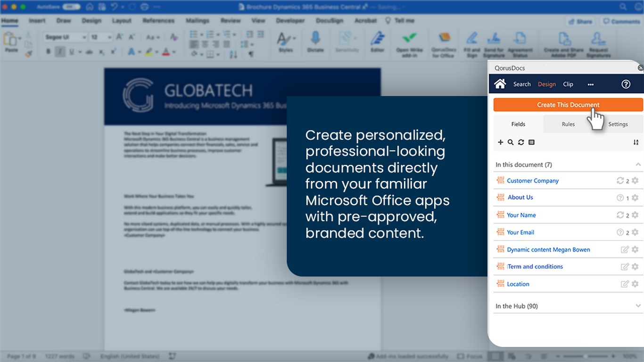
Task: Select the Fields tab
Action: pos(518,124)
